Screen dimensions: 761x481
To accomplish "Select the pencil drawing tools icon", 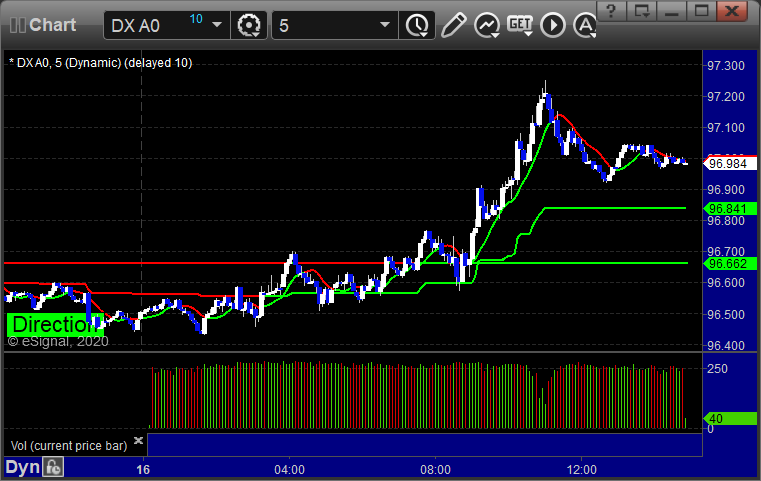I will pyautogui.click(x=453, y=25).
